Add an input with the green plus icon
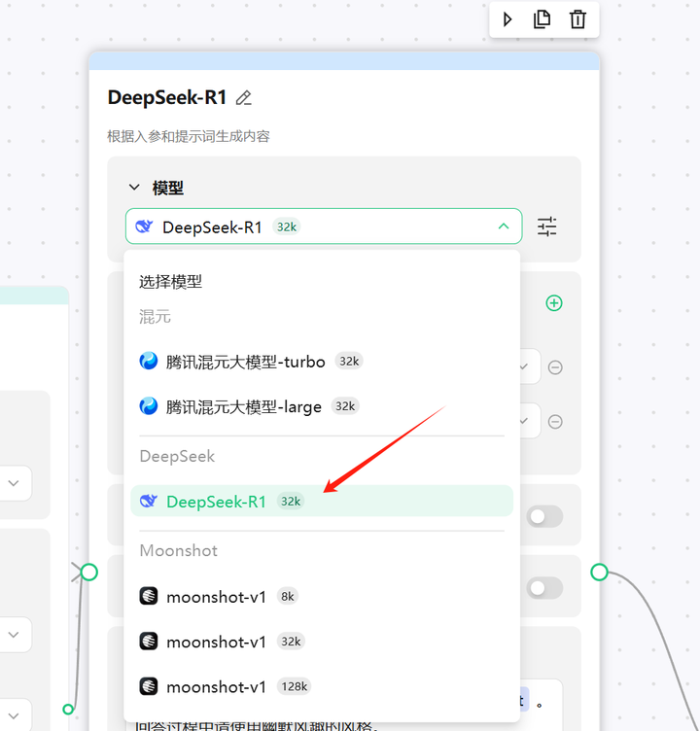Screen dimensions: 700x731 point(554,303)
